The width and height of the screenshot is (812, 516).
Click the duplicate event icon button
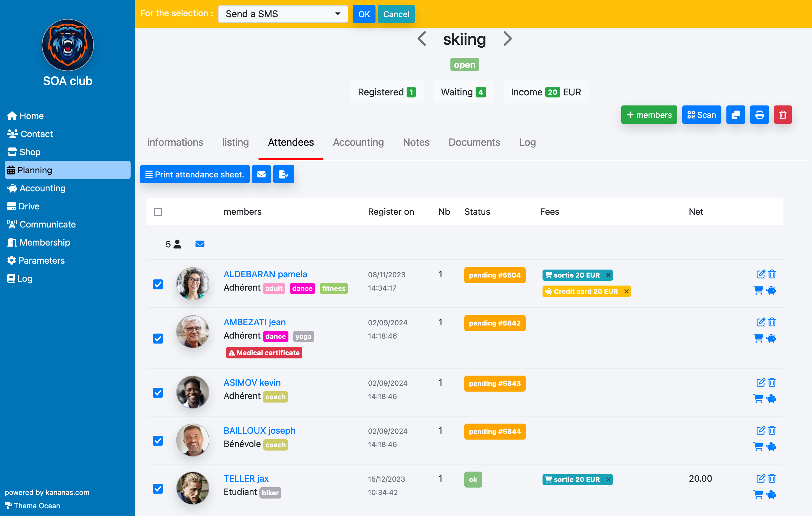736,115
